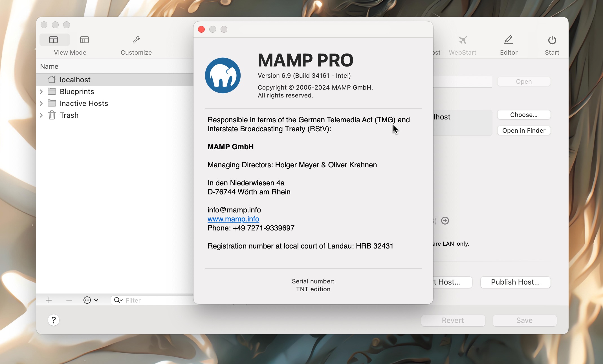603x364 pixels.
Task: Open the Customize wrench tool
Action: 136,40
